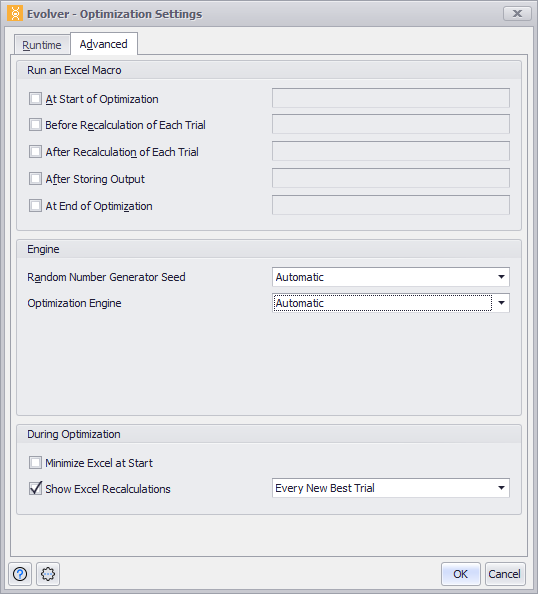This screenshot has width=538, height=594.
Task: Click the At End of Optimization macro field
Action: pos(391,205)
